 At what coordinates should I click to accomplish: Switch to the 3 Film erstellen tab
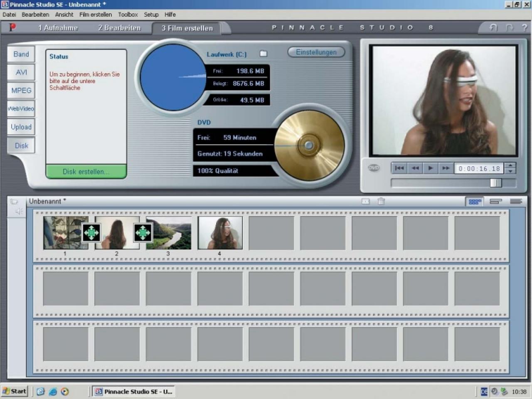click(187, 28)
